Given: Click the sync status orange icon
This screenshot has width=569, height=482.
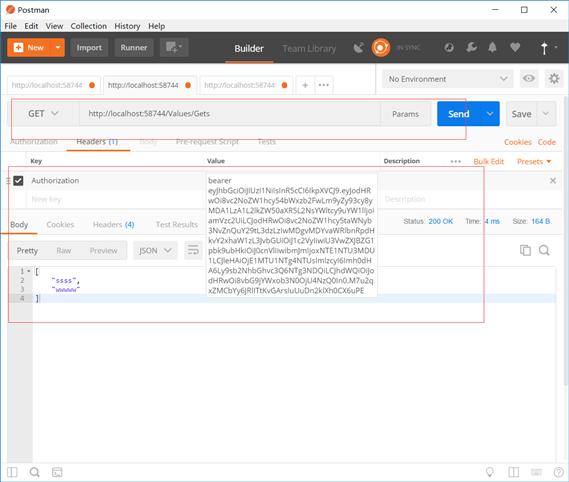Looking at the screenshot, I should (380, 48).
